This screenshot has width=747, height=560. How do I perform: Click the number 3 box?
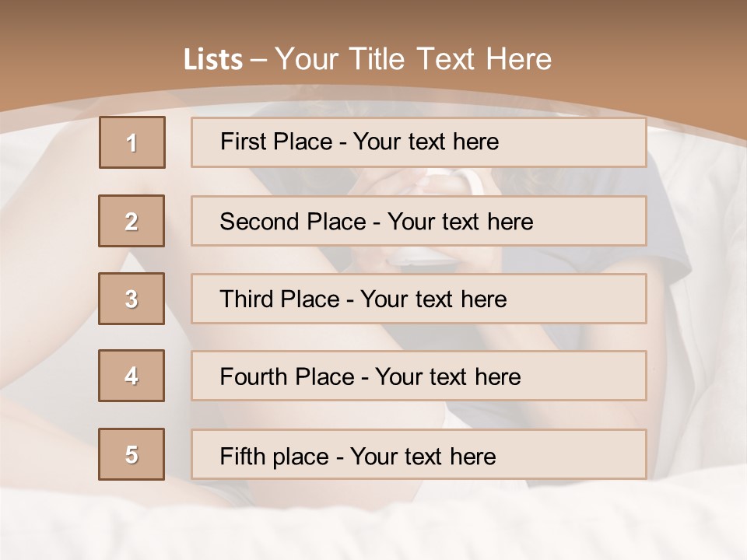pyautogui.click(x=132, y=299)
